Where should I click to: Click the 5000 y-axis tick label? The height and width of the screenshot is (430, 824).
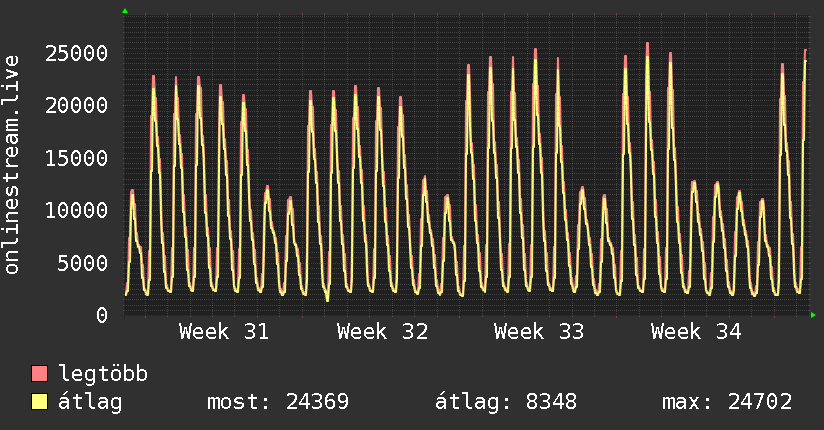(83, 263)
